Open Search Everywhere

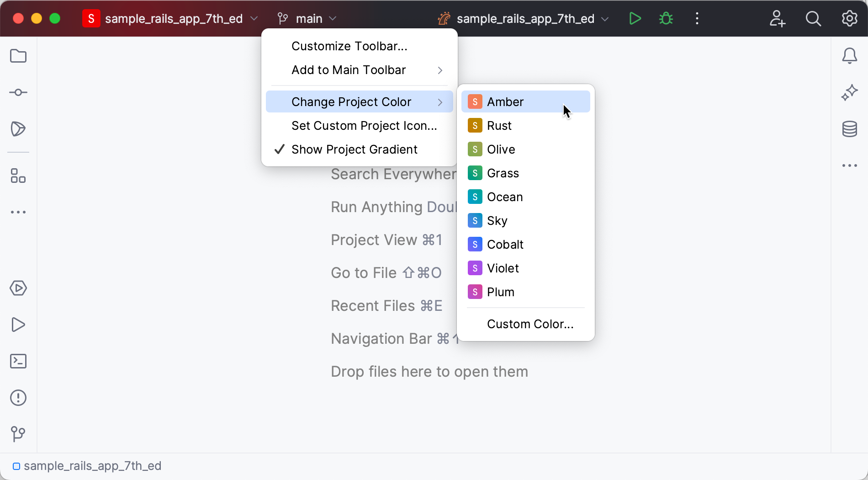pyautogui.click(x=813, y=18)
